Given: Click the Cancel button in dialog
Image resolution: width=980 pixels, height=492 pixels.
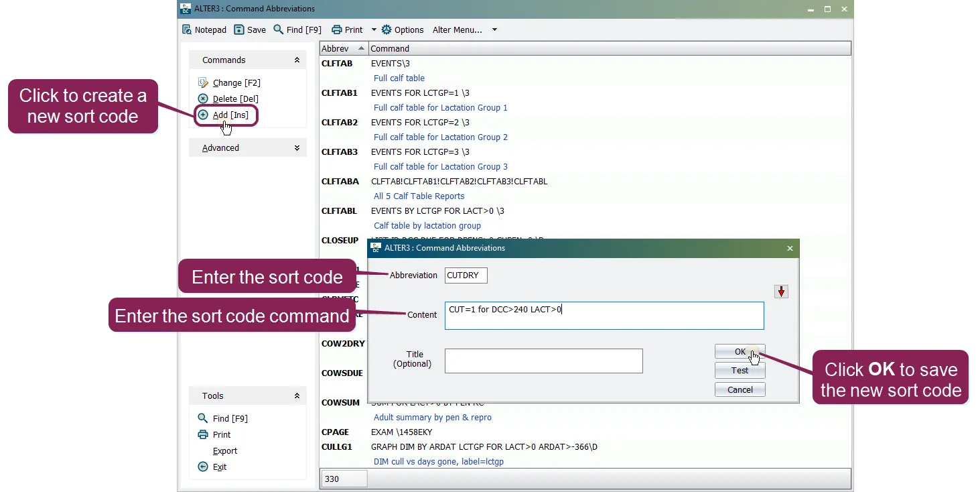Looking at the screenshot, I should pos(740,389).
